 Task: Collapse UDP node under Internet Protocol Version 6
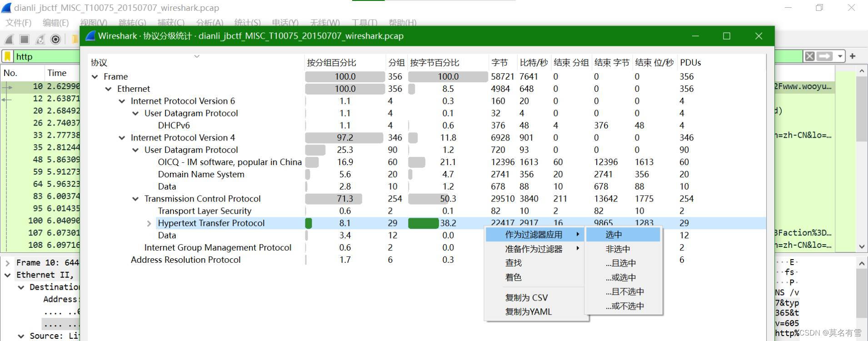(136, 114)
